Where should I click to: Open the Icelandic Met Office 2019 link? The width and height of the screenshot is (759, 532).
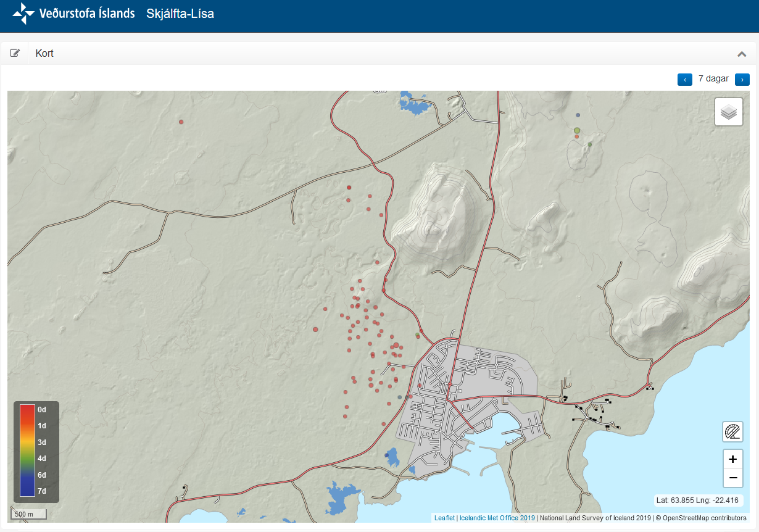point(496,518)
